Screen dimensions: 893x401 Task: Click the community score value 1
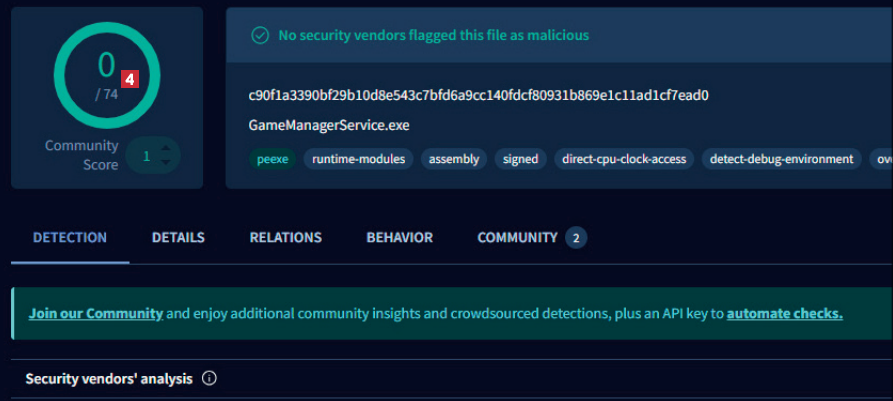146,156
